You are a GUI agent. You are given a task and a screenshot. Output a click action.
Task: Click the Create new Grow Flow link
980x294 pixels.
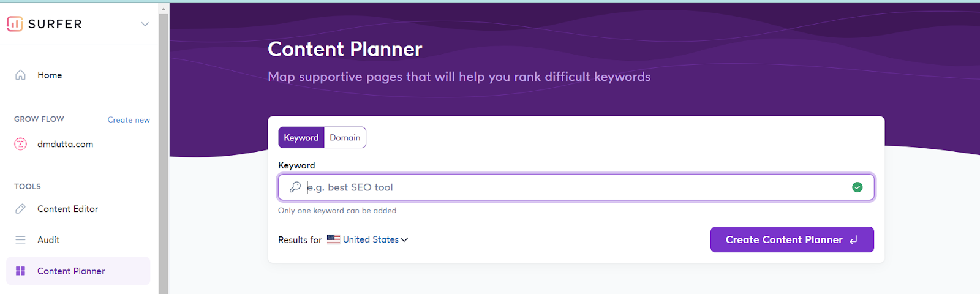(129, 120)
